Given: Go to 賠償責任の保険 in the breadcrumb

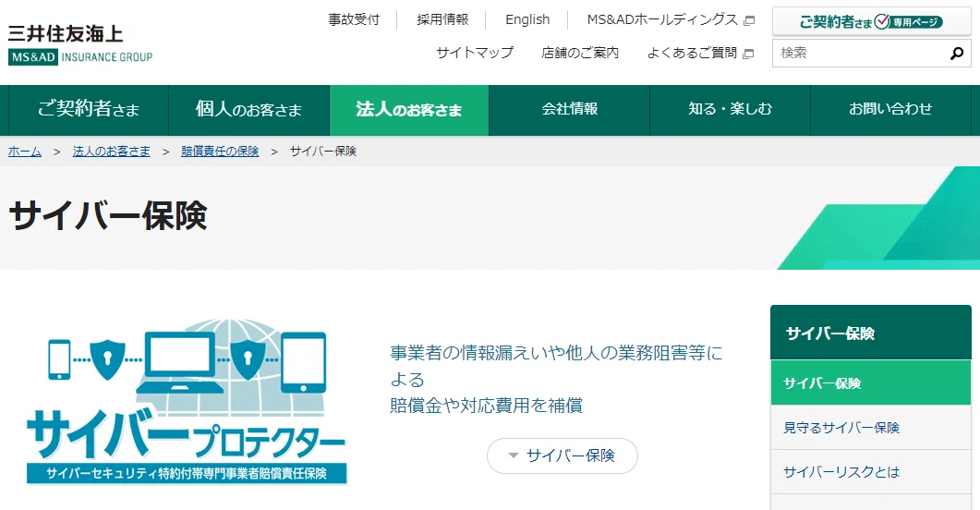Looking at the screenshot, I should tap(220, 152).
